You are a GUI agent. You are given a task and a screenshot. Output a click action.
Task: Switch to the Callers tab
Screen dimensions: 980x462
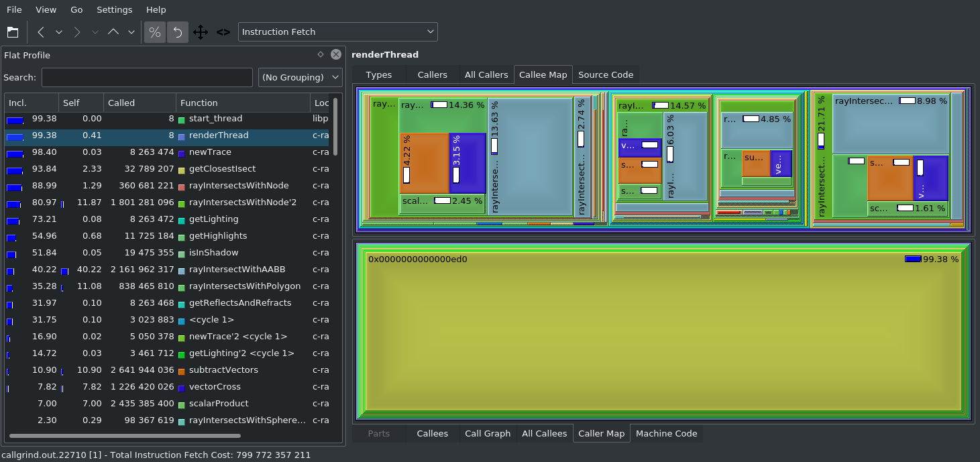click(433, 74)
